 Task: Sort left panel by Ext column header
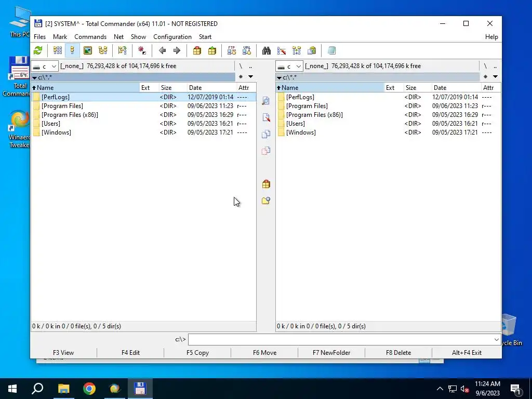[x=149, y=87]
